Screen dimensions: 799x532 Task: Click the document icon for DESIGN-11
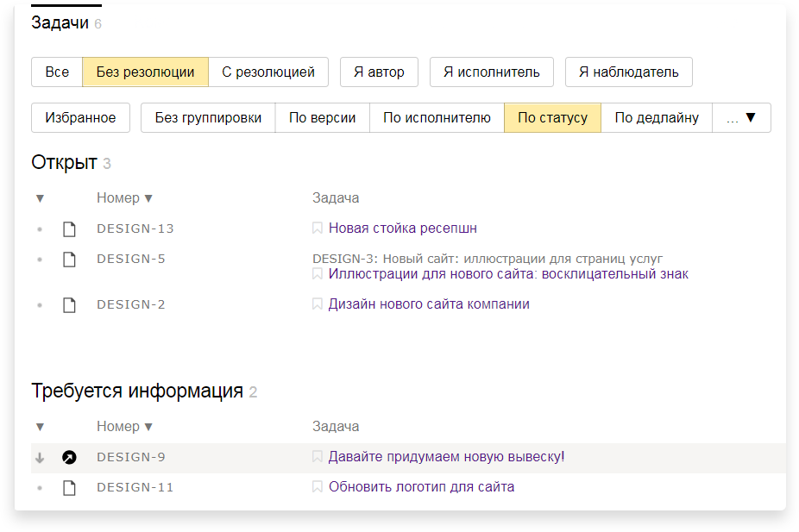coord(69,488)
